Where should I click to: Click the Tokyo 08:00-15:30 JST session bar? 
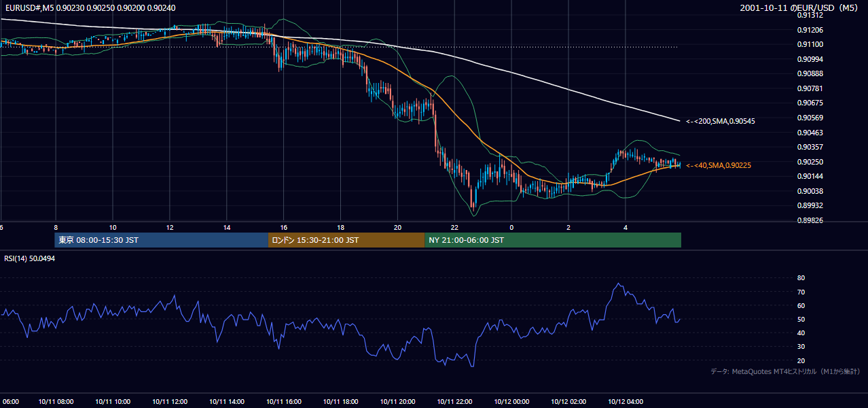coord(162,240)
